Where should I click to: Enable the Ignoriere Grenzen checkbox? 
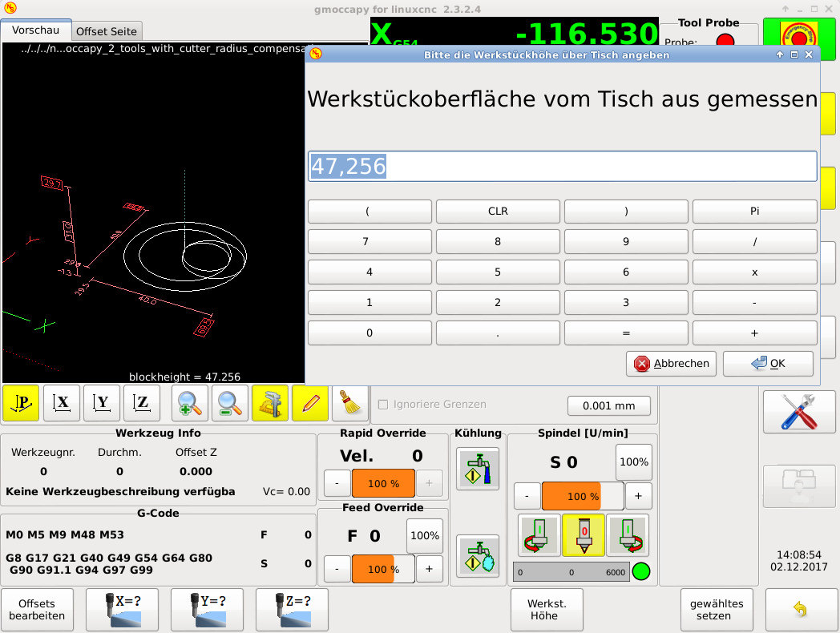[x=383, y=405]
